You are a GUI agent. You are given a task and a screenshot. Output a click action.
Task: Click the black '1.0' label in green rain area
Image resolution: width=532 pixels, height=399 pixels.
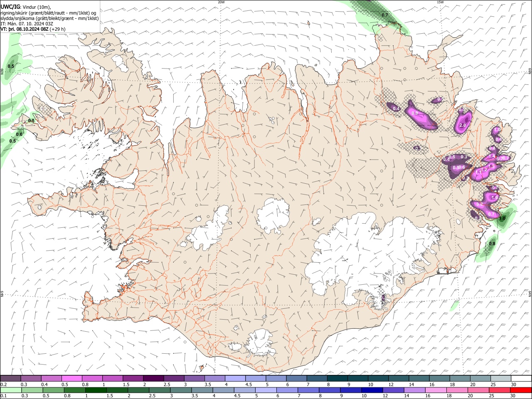coord(502,218)
